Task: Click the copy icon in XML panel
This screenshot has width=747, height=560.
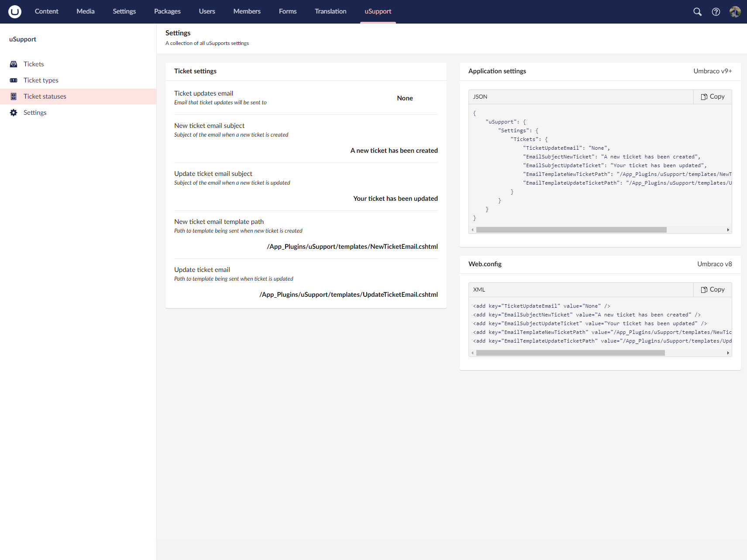Action: 704,290
